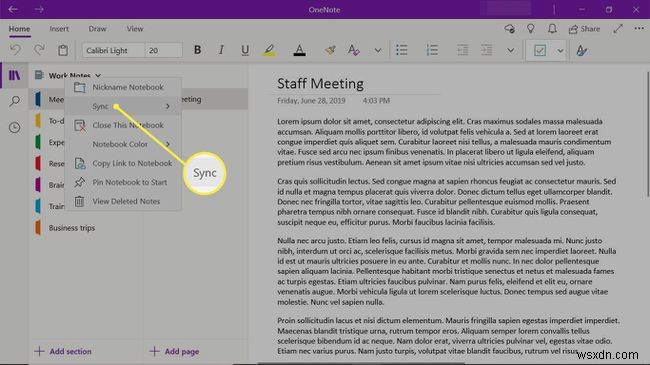Open the sync status cloud icon
The height and width of the screenshot is (365, 650).
pyautogui.click(x=509, y=29)
